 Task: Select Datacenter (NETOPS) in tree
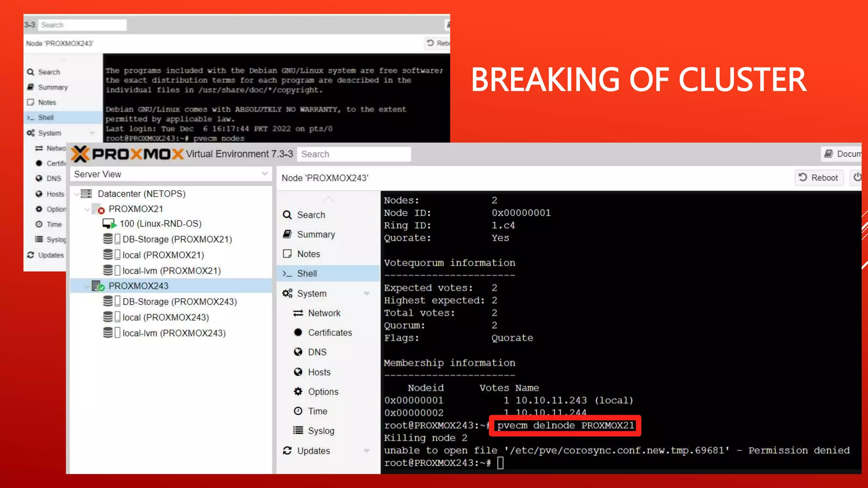pyautogui.click(x=171, y=194)
